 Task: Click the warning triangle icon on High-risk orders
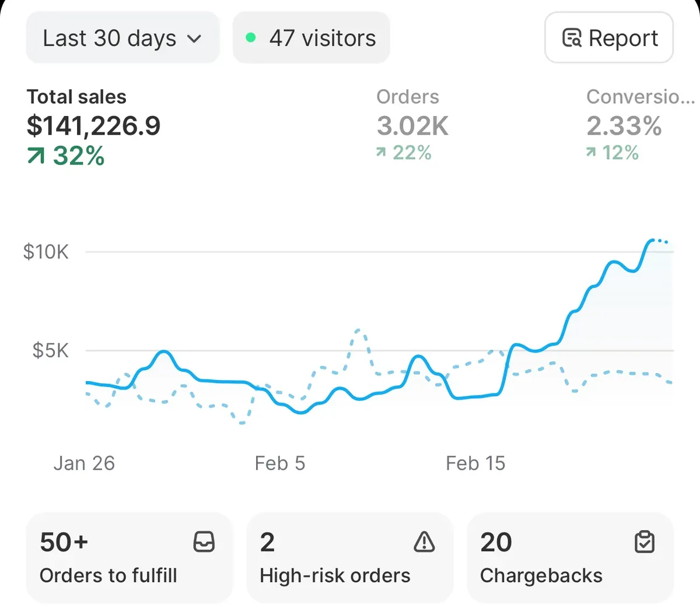[424, 541]
